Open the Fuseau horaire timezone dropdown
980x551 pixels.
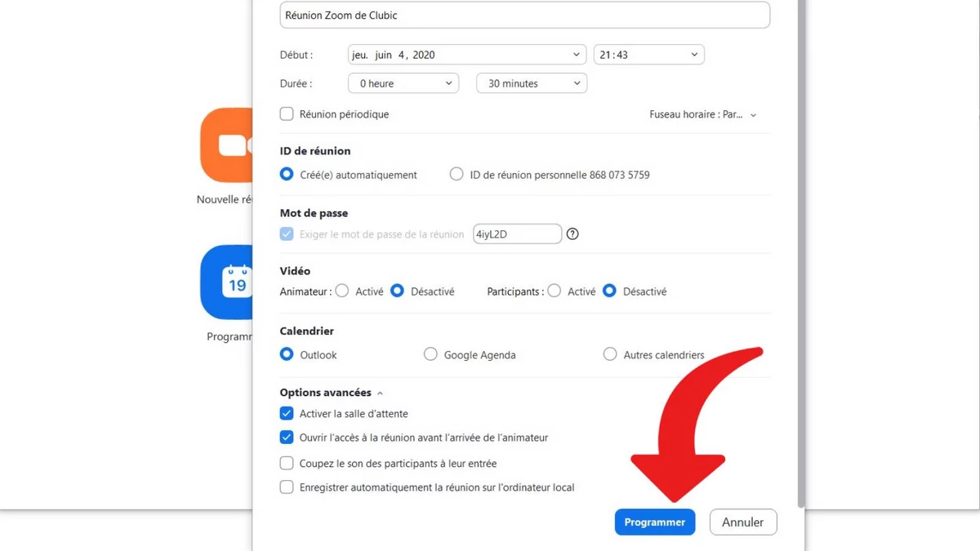(703, 115)
